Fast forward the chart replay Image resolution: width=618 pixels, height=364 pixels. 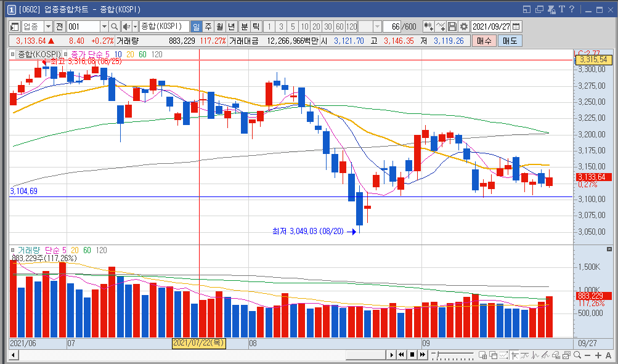point(423,355)
